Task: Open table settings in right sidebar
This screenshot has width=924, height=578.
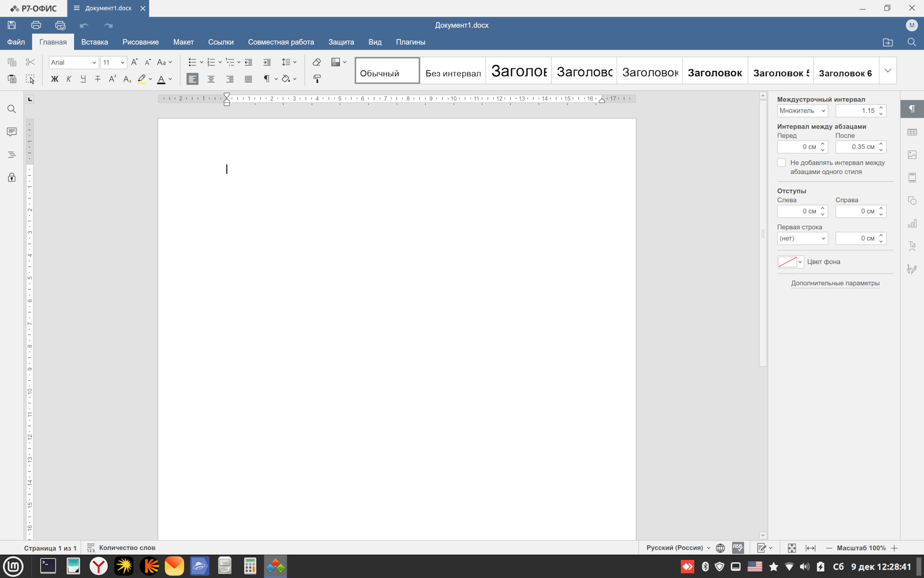Action: click(912, 132)
